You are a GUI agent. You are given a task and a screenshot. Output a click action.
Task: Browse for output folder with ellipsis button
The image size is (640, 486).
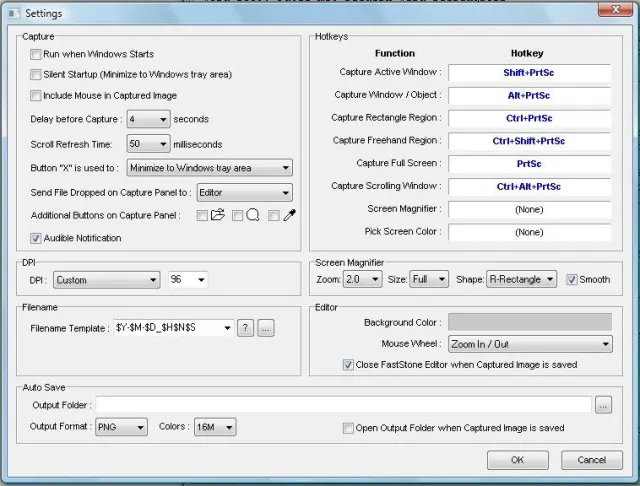point(603,405)
